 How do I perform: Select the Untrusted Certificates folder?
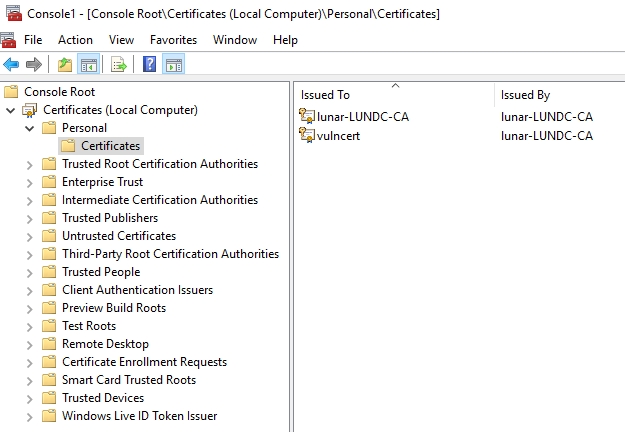pos(118,236)
